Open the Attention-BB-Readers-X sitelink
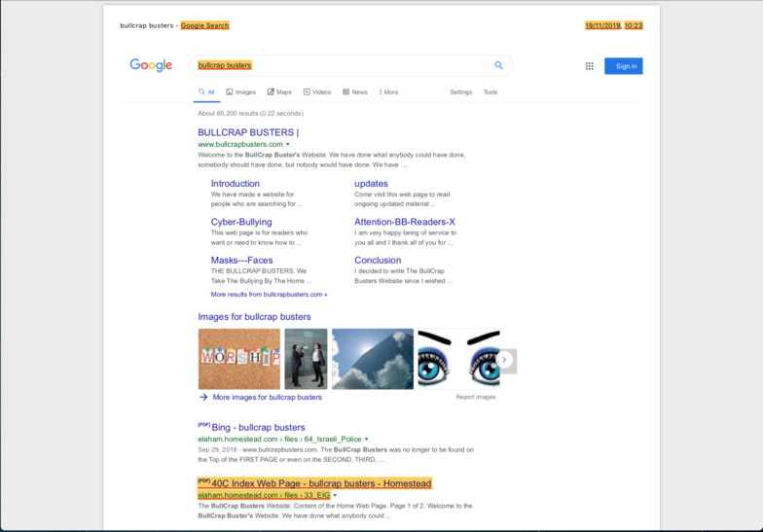 click(x=405, y=222)
